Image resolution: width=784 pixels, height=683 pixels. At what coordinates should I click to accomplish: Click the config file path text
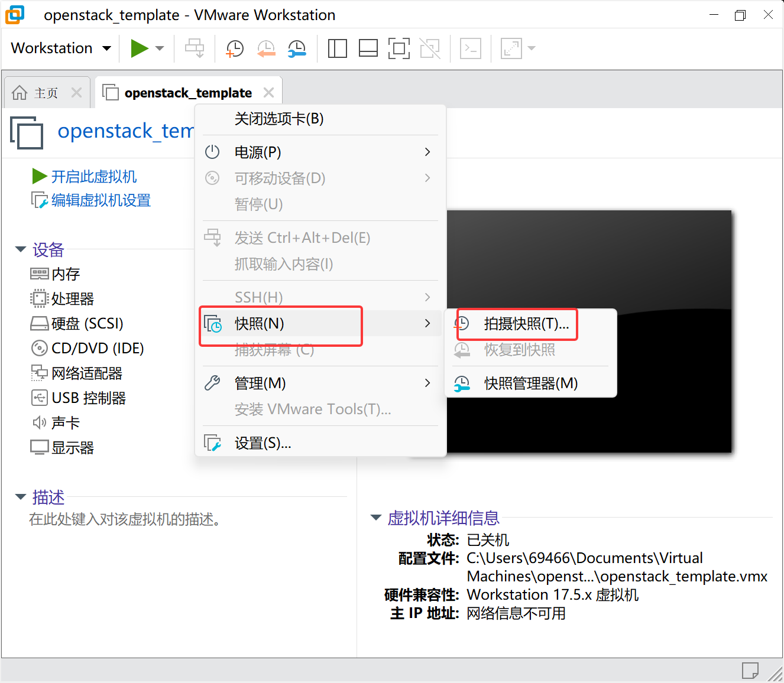pos(617,567)
